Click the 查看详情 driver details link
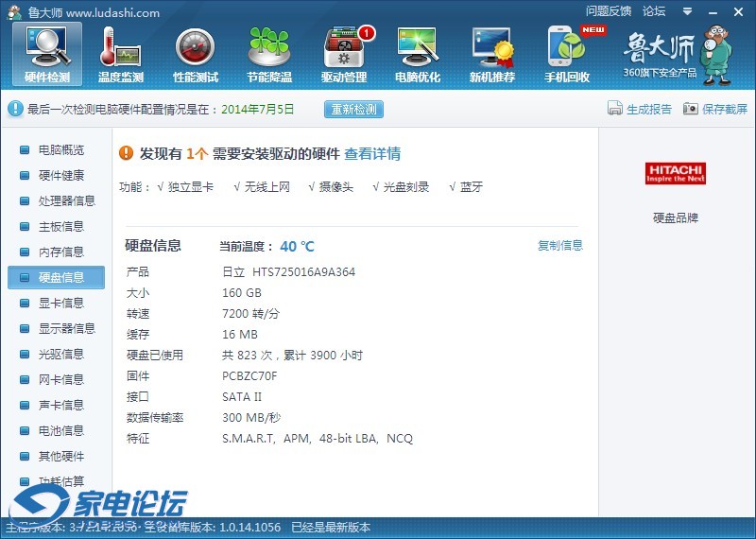The height and width of the screenshot is (539, 756). 372,153
